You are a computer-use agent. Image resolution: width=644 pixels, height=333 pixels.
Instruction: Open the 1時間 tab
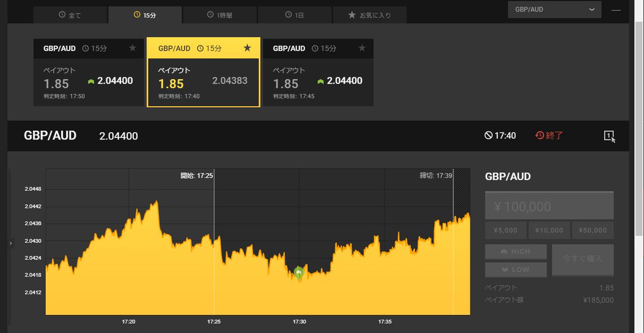tap(219, 15)
